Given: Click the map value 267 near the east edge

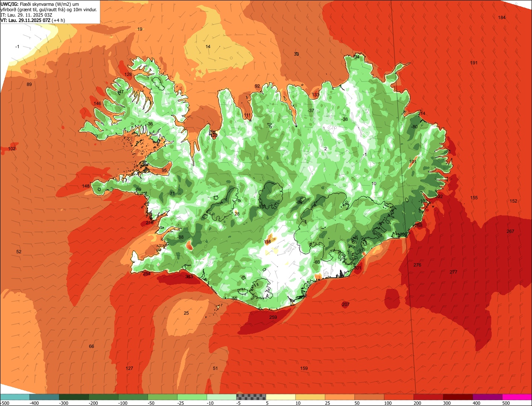Looking at the screenshot, I should 510,231.
